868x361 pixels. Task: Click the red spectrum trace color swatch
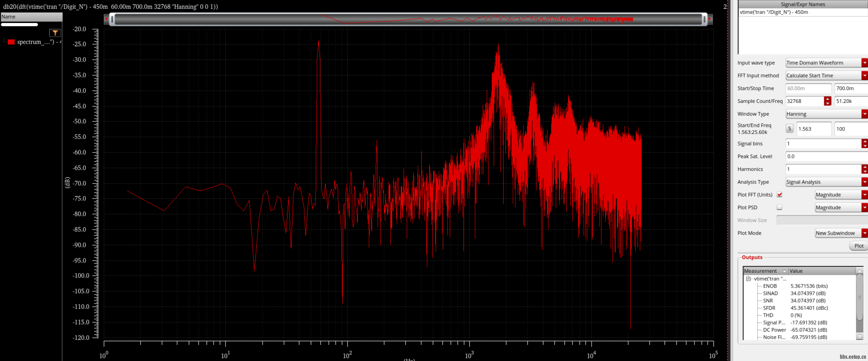point(11,42)
